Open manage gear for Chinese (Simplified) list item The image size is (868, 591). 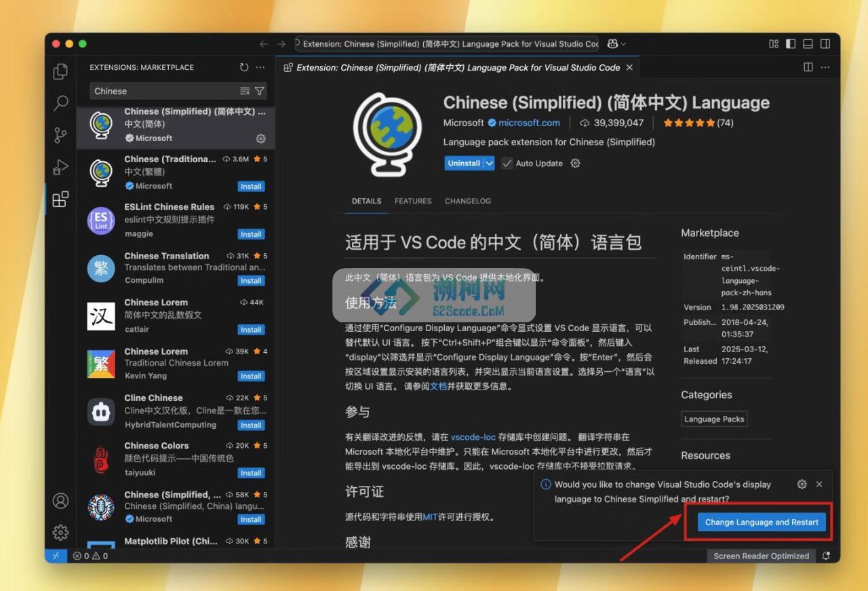point(260,138)
